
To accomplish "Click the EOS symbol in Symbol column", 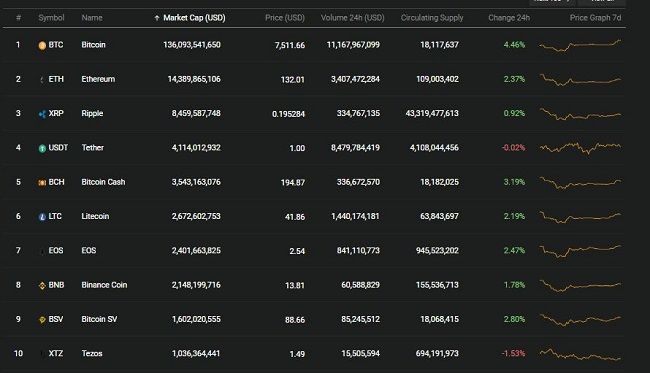I will [56, 251].
